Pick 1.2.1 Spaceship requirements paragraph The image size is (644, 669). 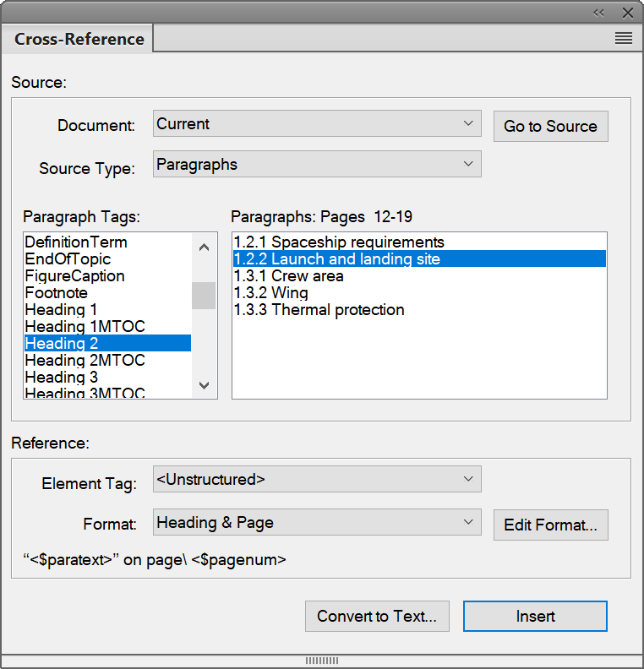(339, 242)
